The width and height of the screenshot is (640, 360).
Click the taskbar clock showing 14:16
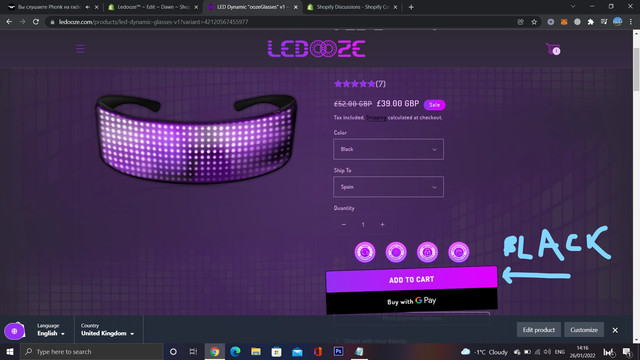coord(582,352)
